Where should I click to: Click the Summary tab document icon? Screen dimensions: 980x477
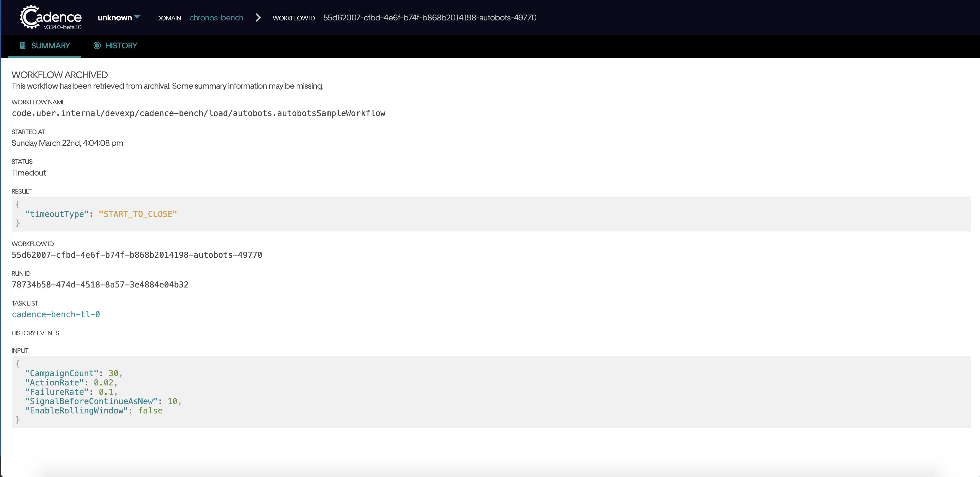tap(22, 46)
